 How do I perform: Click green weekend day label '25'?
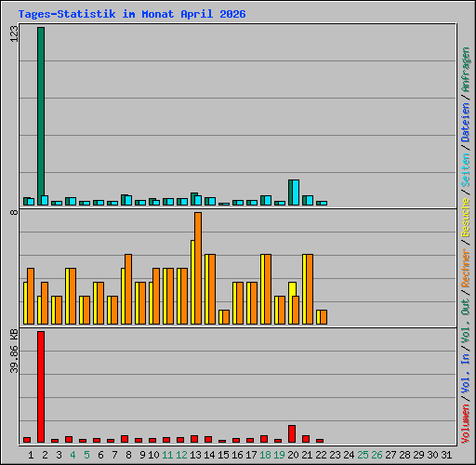point(363,455)
